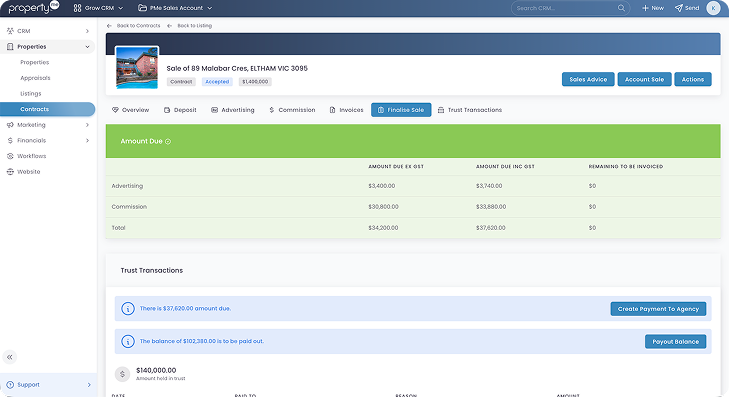Image resolution: width=729 pixels, height=397 pixels.
Task: Click info icon beside amount due notice
Action: [x=128, y=309]
